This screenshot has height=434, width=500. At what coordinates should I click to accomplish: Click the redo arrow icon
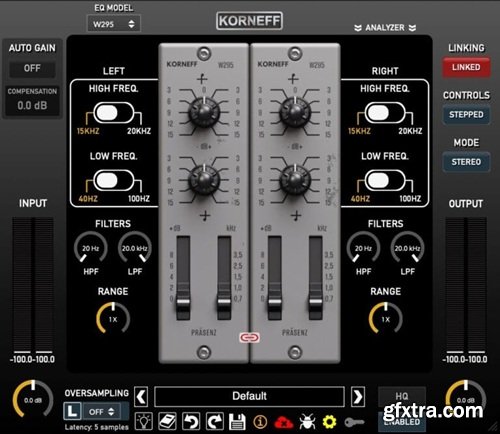tap(214, 422)
